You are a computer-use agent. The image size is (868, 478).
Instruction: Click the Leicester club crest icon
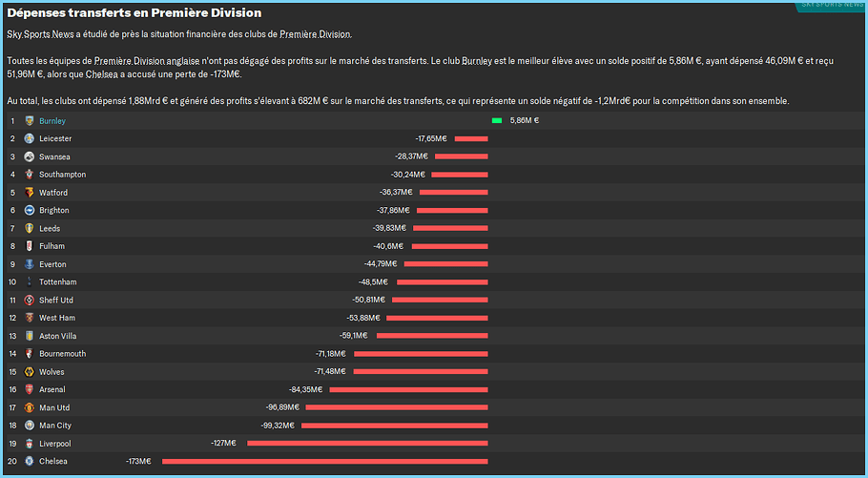(30, 138)
